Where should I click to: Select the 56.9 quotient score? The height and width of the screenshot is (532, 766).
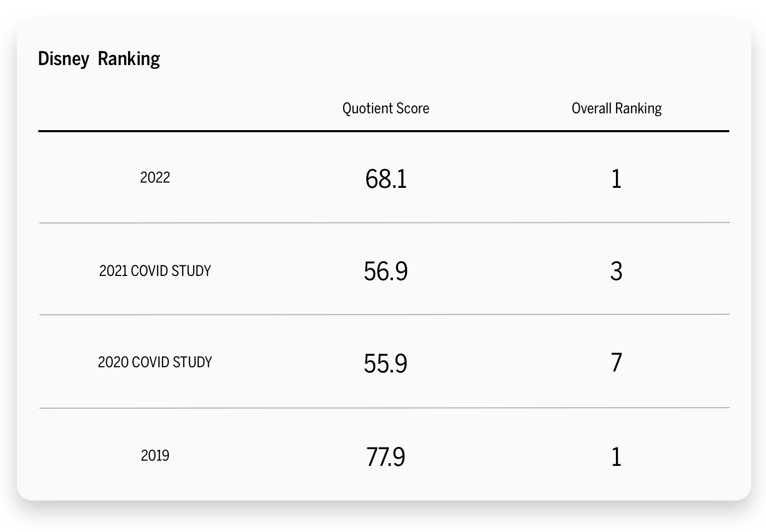386,271
